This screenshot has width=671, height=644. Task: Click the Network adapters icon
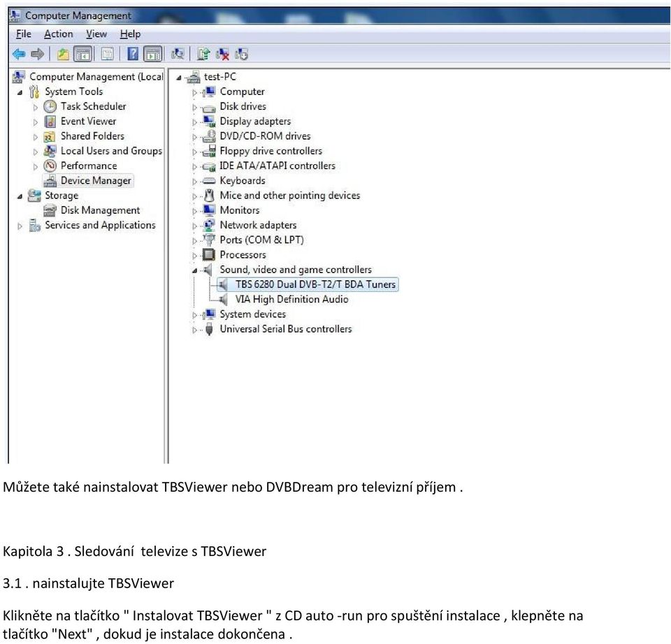(x=209, y=225)
